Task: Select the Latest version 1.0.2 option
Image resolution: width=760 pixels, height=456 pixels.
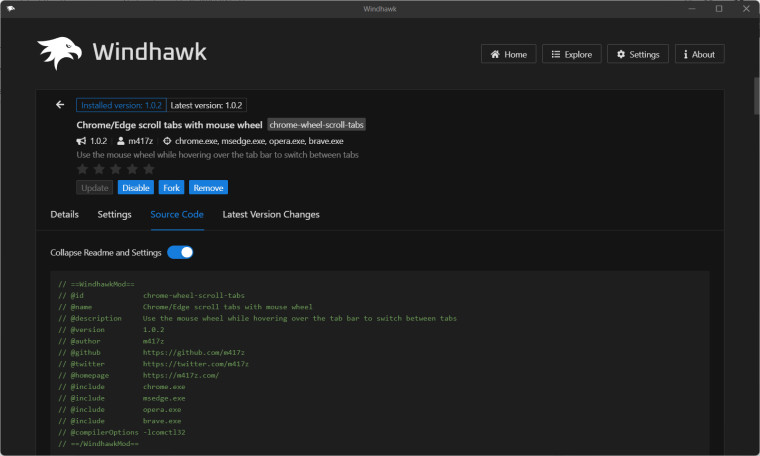Action: pos(207,105)
